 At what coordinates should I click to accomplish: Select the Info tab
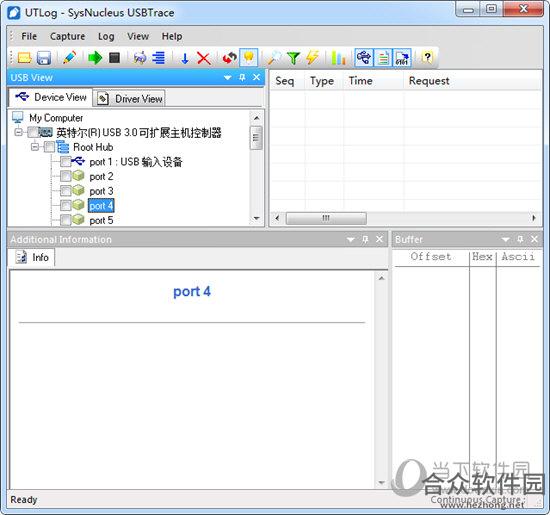[x=32, y=257]
